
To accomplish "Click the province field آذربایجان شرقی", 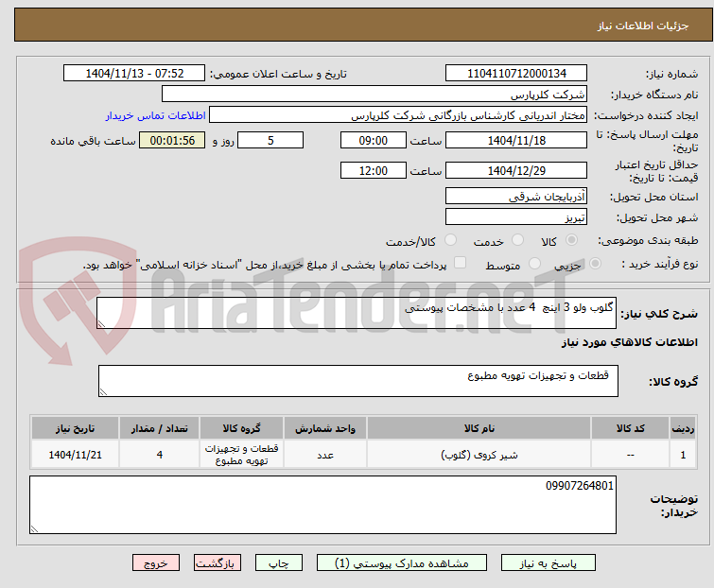I will pos(516,196).
